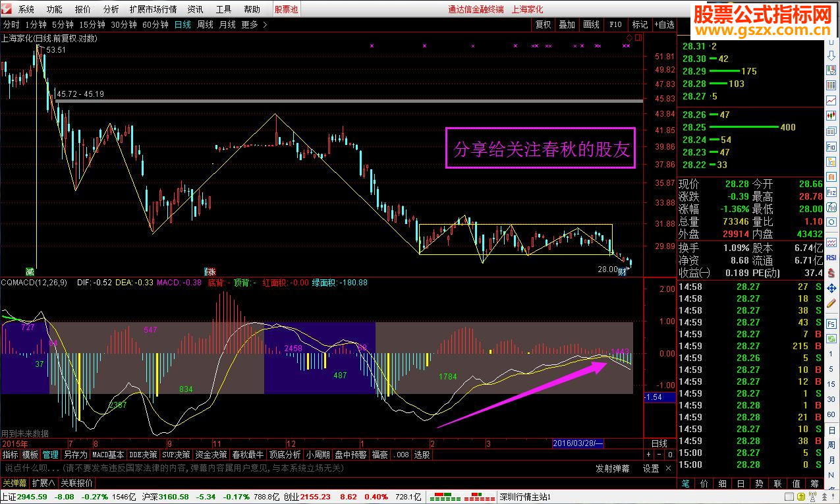
Task: Click the 发射弹幕 send button
Action: (x=613, y=468)
